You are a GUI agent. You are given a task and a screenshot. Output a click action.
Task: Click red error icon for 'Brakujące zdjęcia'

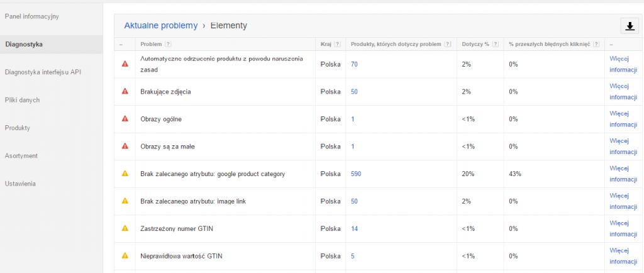pos(125,91)
